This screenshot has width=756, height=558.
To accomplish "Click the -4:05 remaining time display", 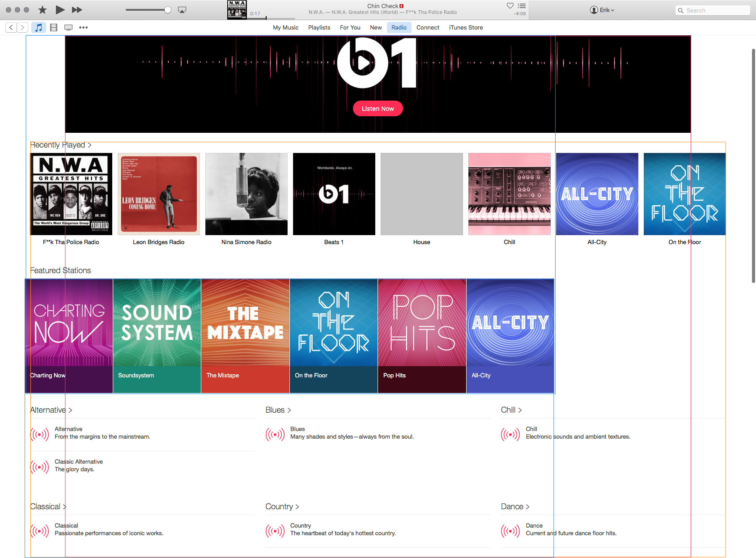I will pyautogui.click(x=520, y=14).
